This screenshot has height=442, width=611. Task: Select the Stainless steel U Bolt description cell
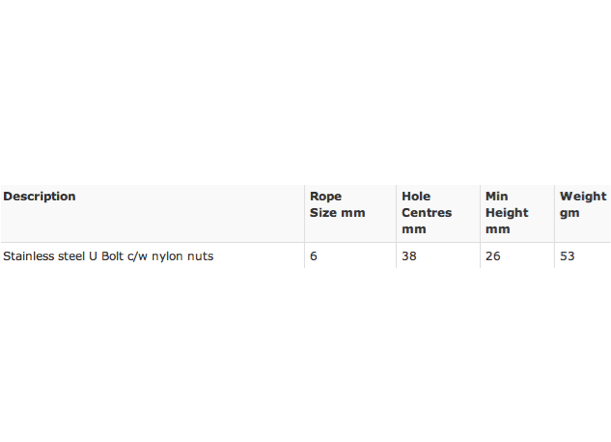tap(108, 256)
